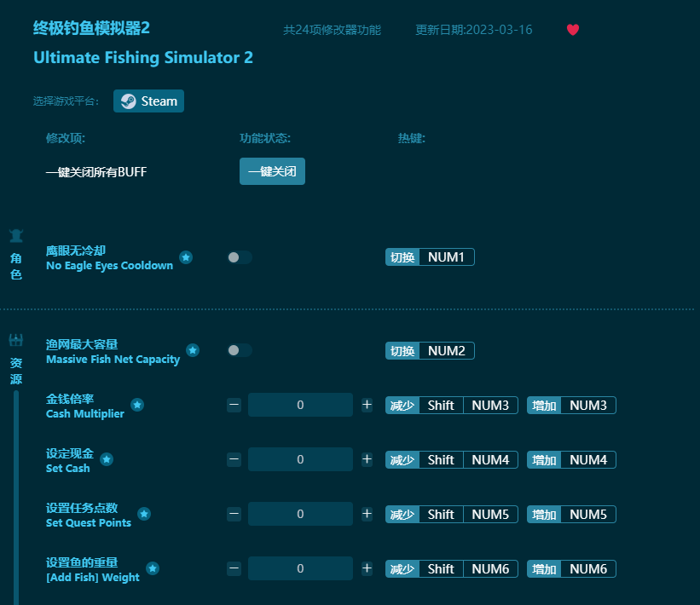Screen dimensions: 700x605
Task: Click the Shift NUM5 decrease hotkey
Action: (452, 515)
